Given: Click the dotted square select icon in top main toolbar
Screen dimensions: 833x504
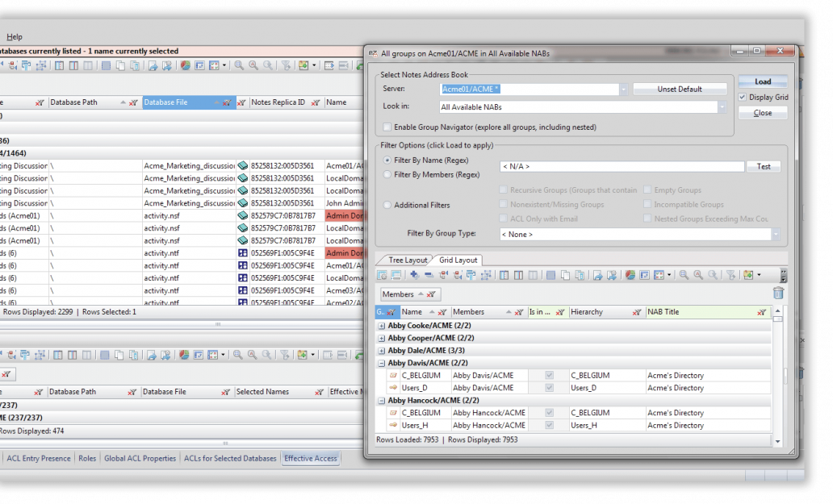Looking at the screenshot, I should click(107, 65).
